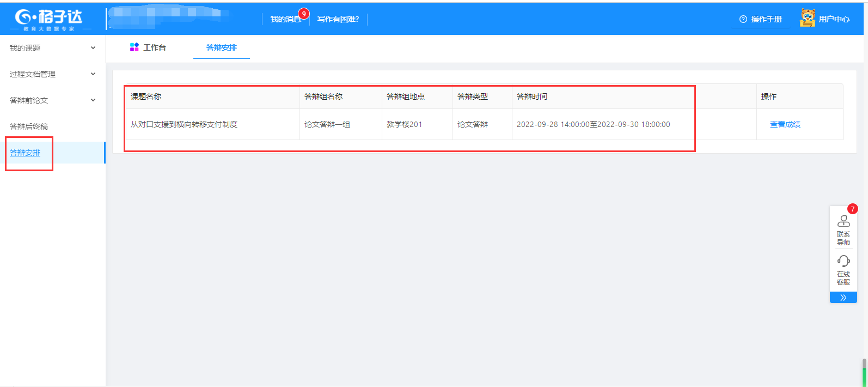
Task: Open 答辩后终稿 in the sidebar
Action: [29, 126]
